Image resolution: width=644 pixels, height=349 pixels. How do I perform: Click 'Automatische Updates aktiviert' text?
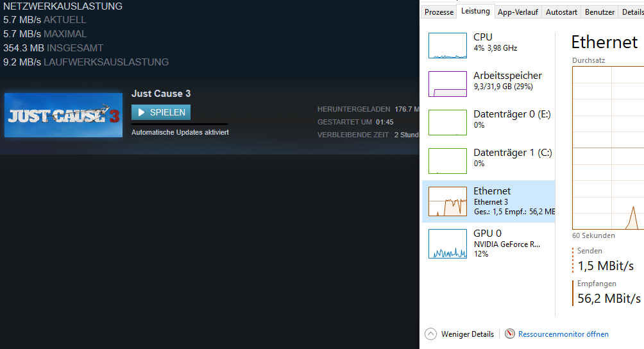(x=180, y=132)
